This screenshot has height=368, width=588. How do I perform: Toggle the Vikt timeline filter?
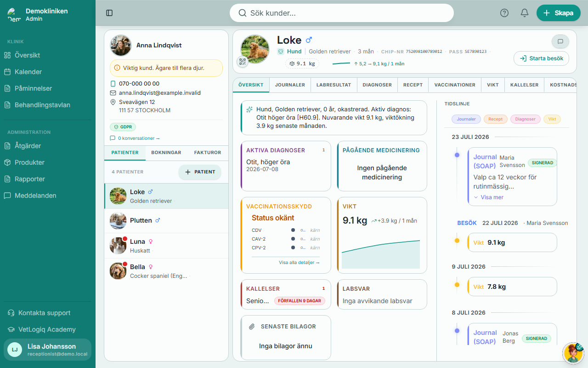552,119
